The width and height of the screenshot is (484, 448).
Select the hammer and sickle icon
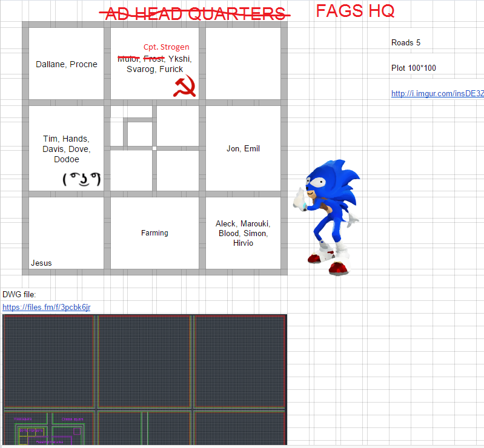185,86
